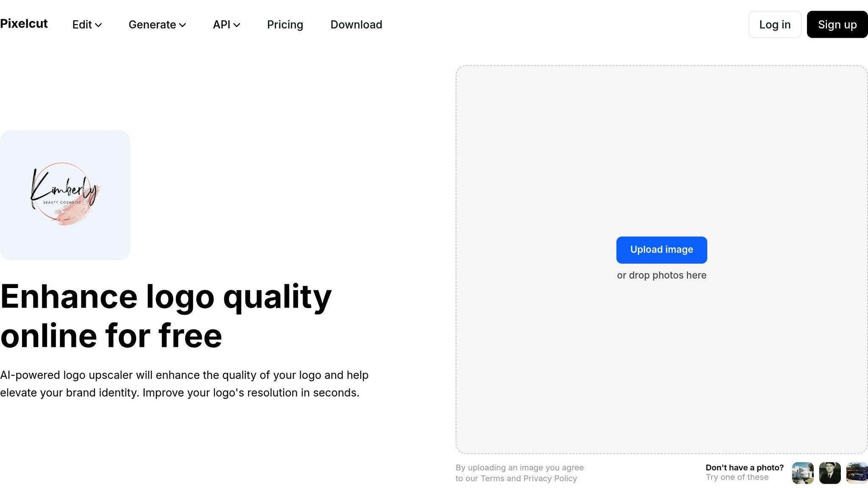Open the Download page

pos(356,25)
